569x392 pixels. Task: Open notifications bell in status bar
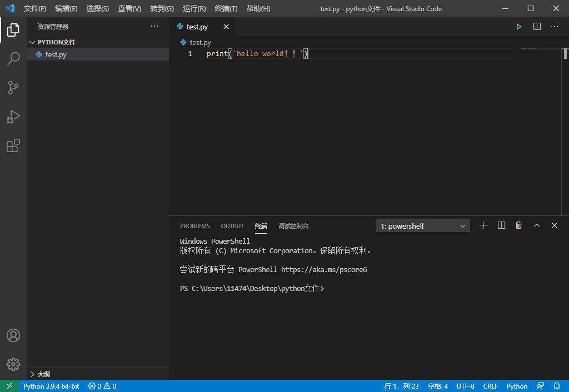click(557, 386)
